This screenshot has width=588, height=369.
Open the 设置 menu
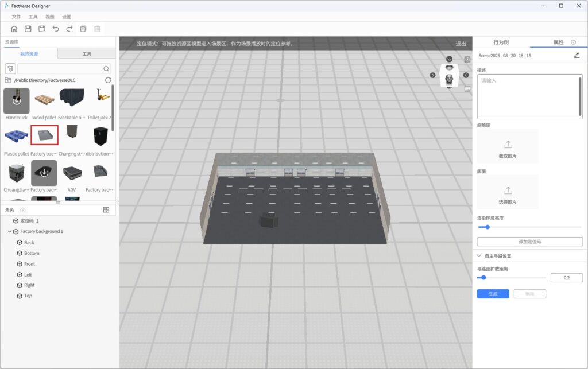[x=67, y=17]
